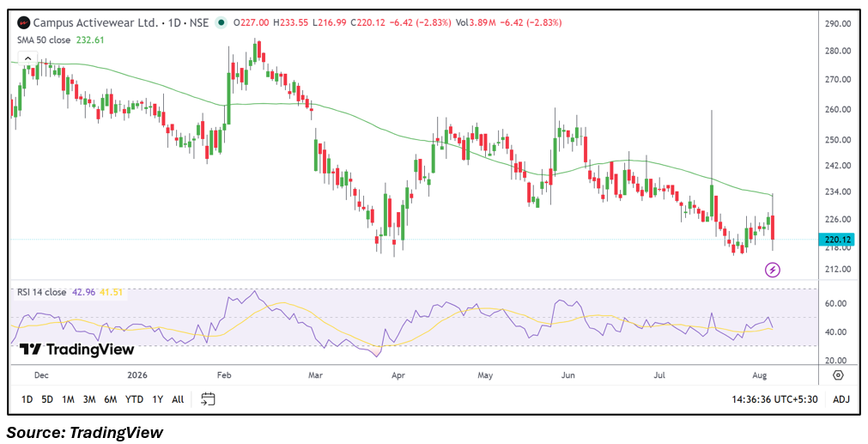Viewport: 868px width, 444px height.
Task: Click the Campus Activewear logo icon
Action: pos(24,22)
